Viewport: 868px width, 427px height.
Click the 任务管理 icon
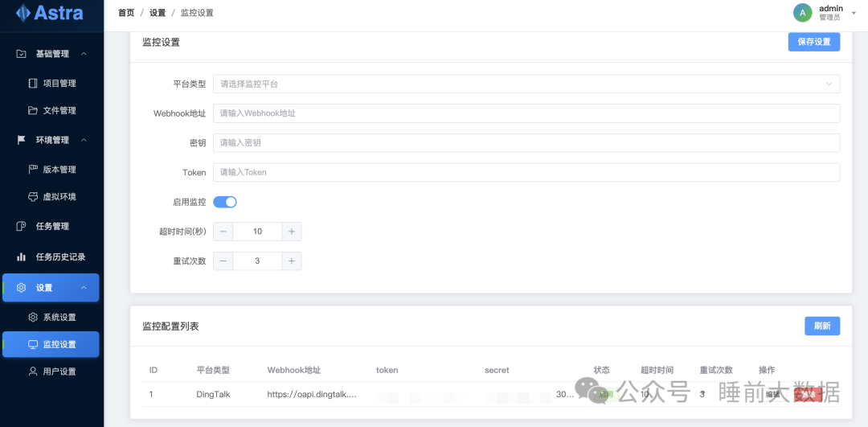point(21,226)
